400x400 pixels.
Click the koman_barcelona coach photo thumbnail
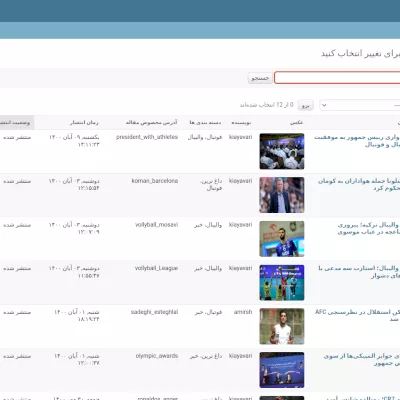tap(282, 195)
